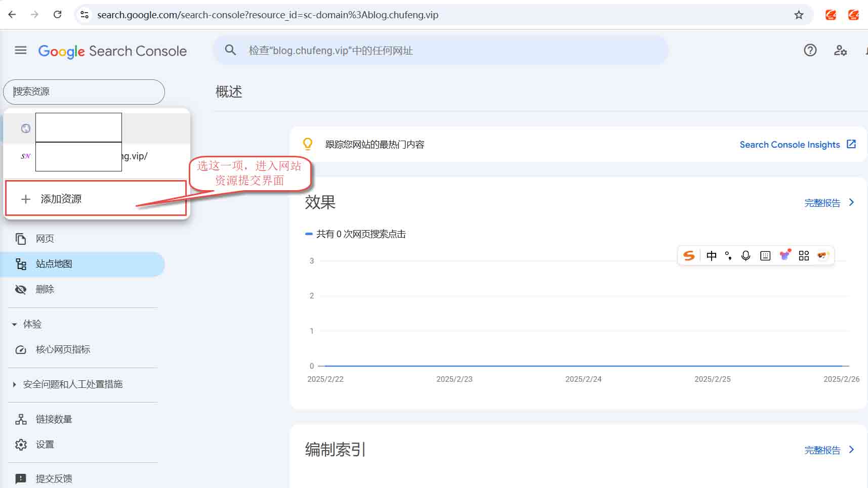Click microphone voice input in IME toolbar
Screen dimensions: 868x488
point(746,255)
